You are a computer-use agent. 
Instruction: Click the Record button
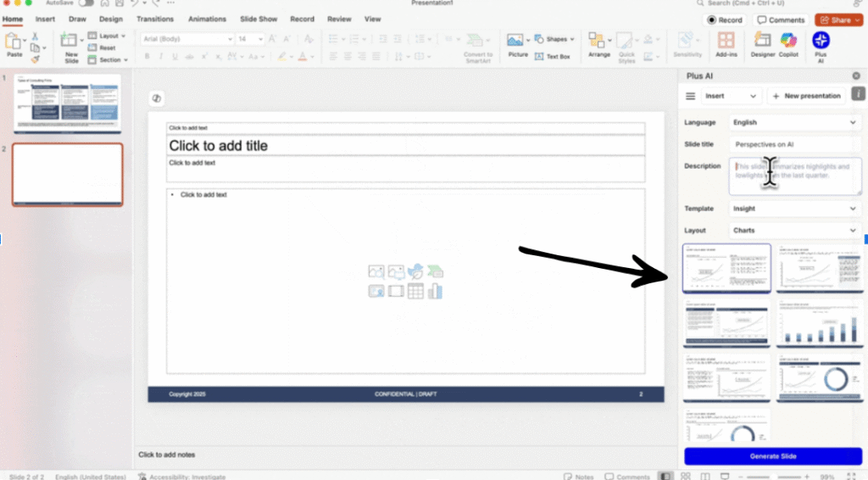(x=724, y=20)
